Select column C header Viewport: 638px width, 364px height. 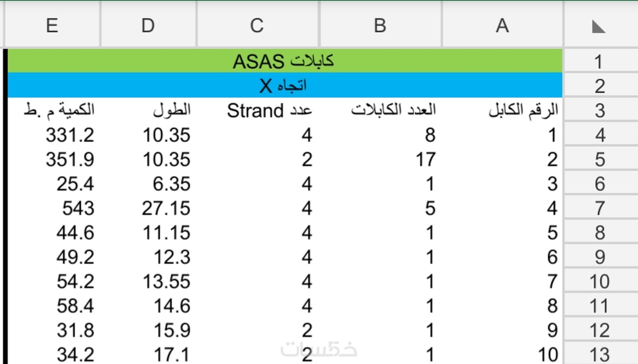257,26
